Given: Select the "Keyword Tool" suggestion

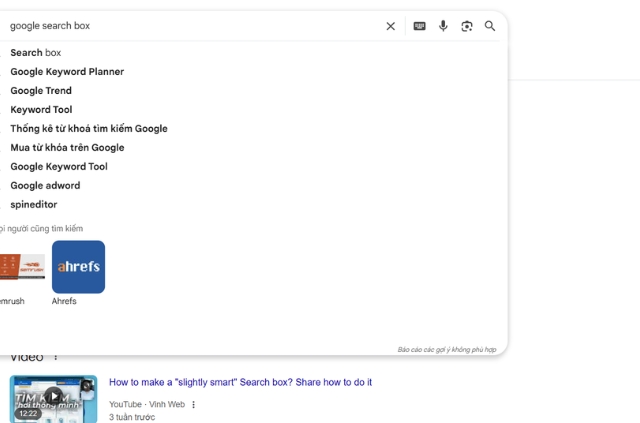Looking at the screenshot, I should 41,110.
